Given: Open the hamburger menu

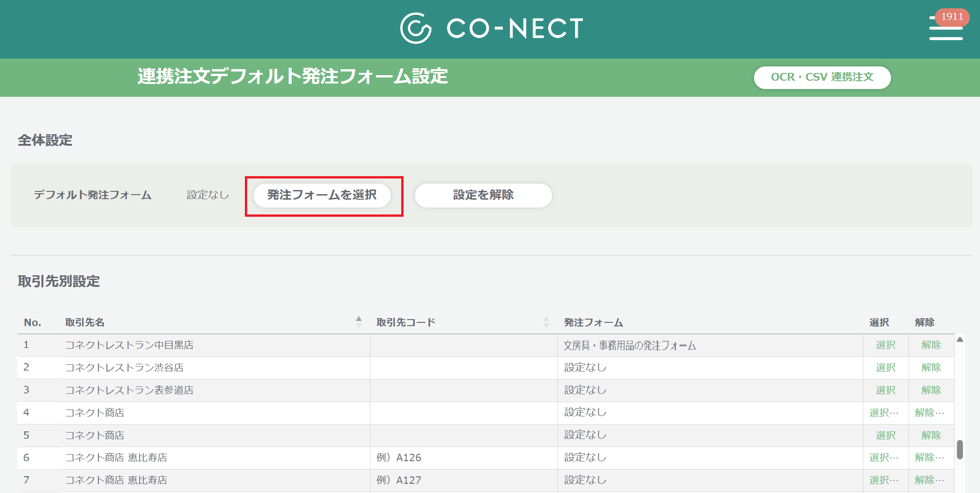Looking at the screenshot, I should (945, 29).
